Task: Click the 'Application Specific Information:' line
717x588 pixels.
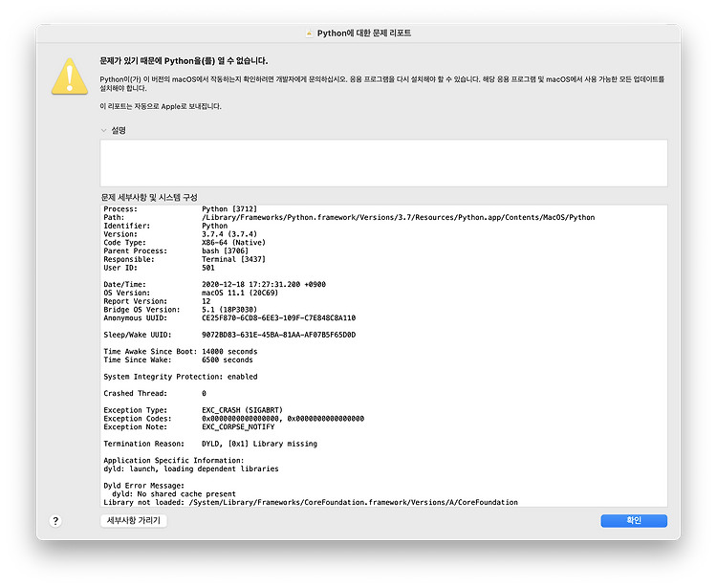Action: pyautogui.click(x=174, y=461)
